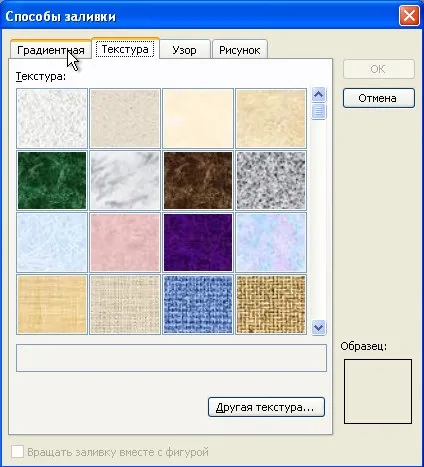Click the Отмена button
The image size is (424, 467).
(379, 98)
